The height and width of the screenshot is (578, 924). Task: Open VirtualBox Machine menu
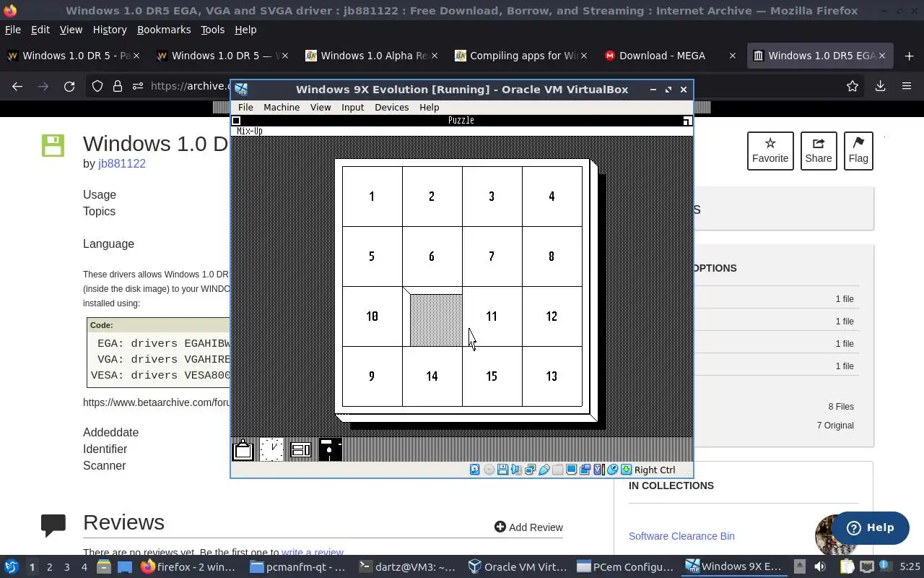pyautogui.click(x=282, y=107)
